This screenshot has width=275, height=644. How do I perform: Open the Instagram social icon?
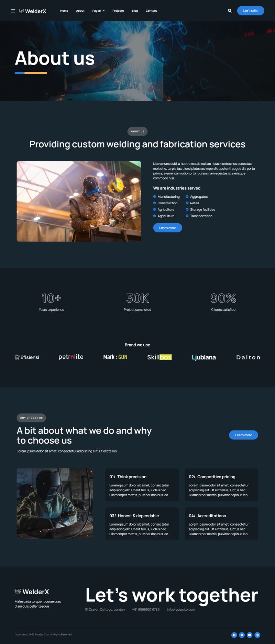(x=257, y=635)
